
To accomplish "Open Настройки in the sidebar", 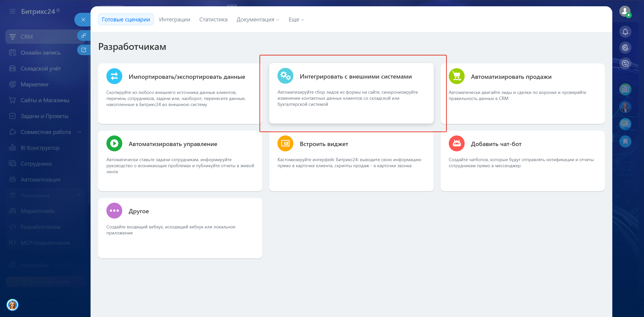I will pos(45,265).
